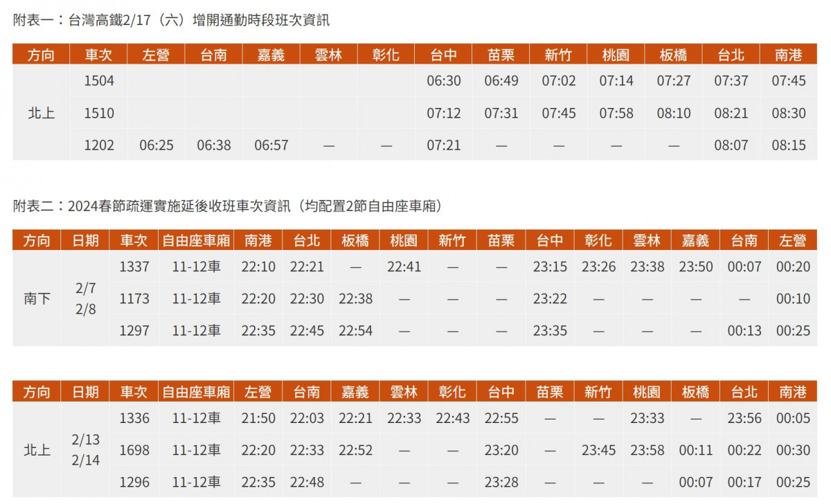Click the 21:50 左營 departure of train 1336

pos(258,418)
